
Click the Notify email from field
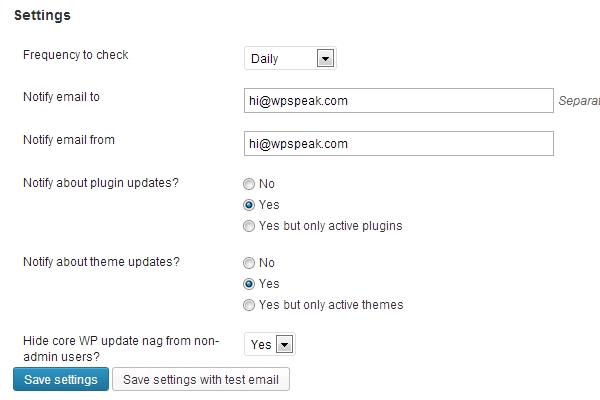tap(399, 144)
